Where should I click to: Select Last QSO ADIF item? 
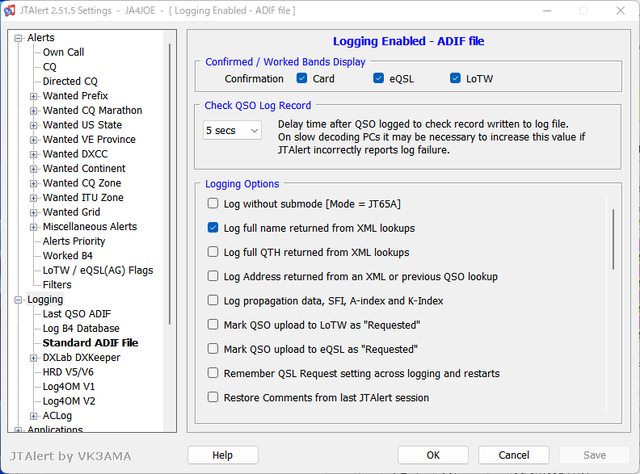(77, 314)
